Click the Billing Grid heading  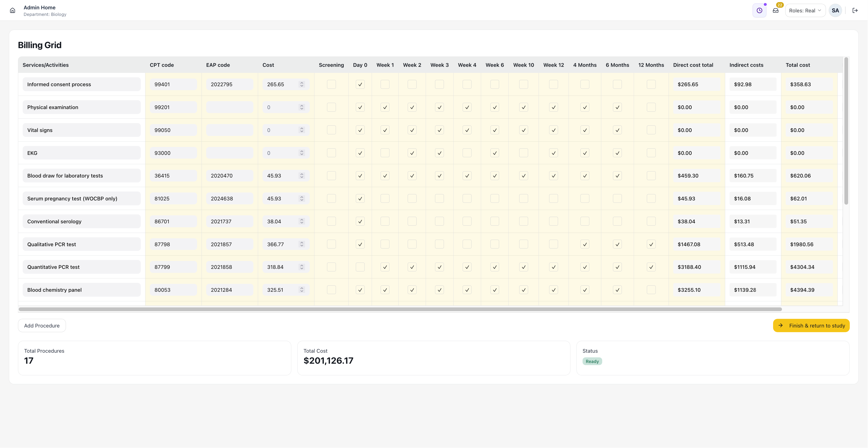(40, 45)
